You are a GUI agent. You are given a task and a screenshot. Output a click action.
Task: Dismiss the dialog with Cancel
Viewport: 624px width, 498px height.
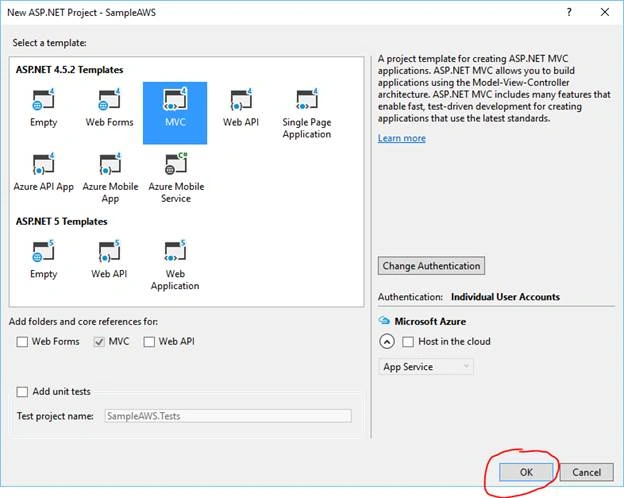tap(587, 472)
